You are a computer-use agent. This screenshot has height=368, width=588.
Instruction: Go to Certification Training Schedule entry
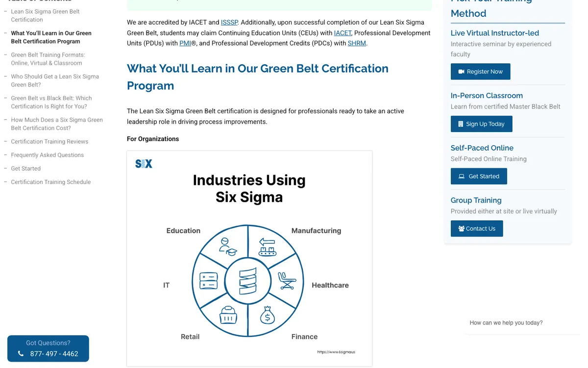50,182
